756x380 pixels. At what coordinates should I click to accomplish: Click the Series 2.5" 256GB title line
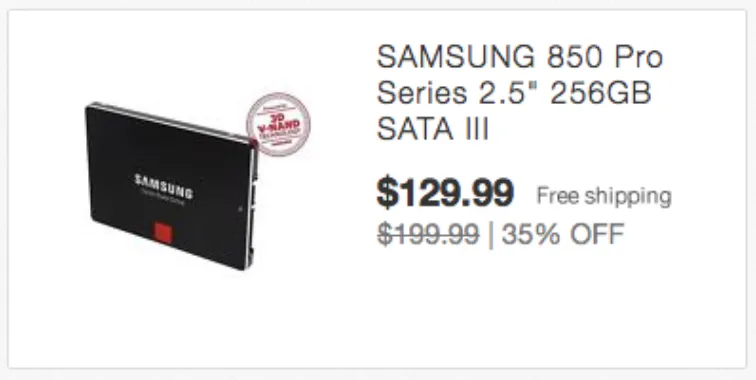514,92
